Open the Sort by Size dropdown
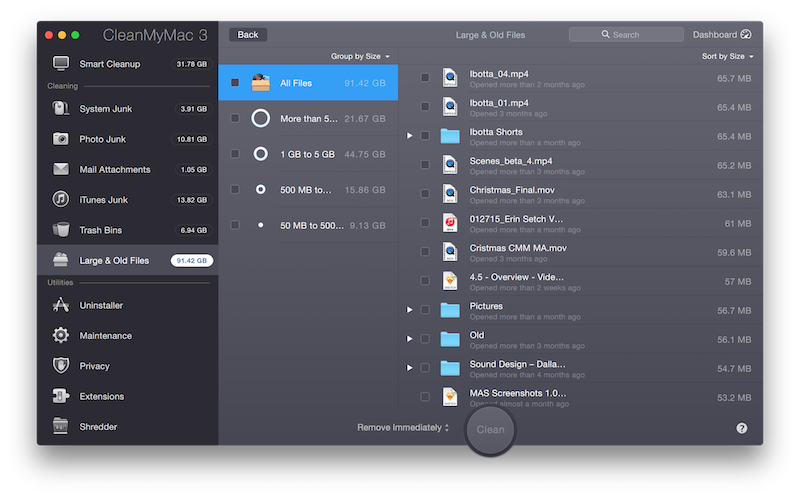This screenshot has width=800, height=498. pos(727,56)
